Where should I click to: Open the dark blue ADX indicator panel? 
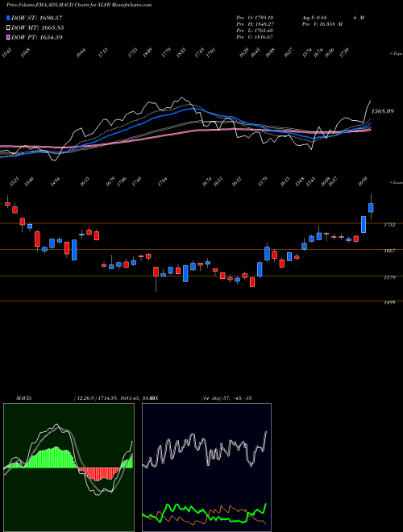[206, 468]
